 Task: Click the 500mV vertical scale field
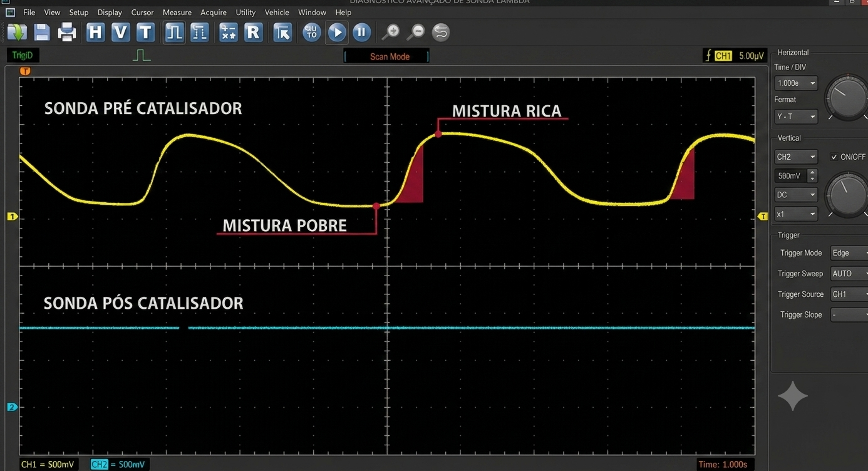[792, 176]
